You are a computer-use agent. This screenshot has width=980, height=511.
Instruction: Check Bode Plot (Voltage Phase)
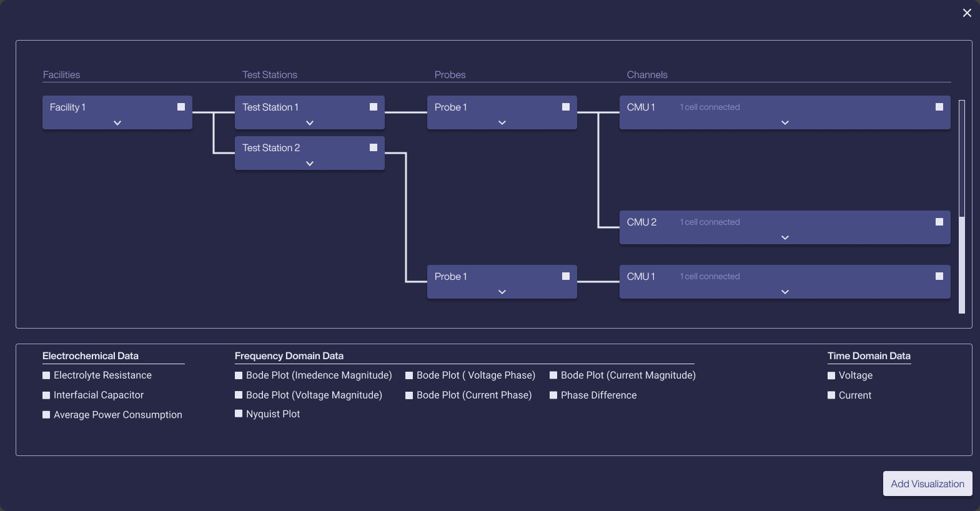pyautogui.click(x=409, y=376)
